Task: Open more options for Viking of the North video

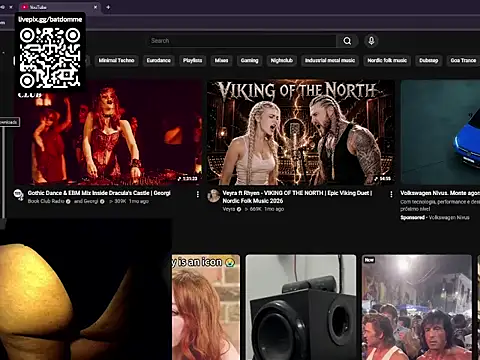Action: (391, 194)
